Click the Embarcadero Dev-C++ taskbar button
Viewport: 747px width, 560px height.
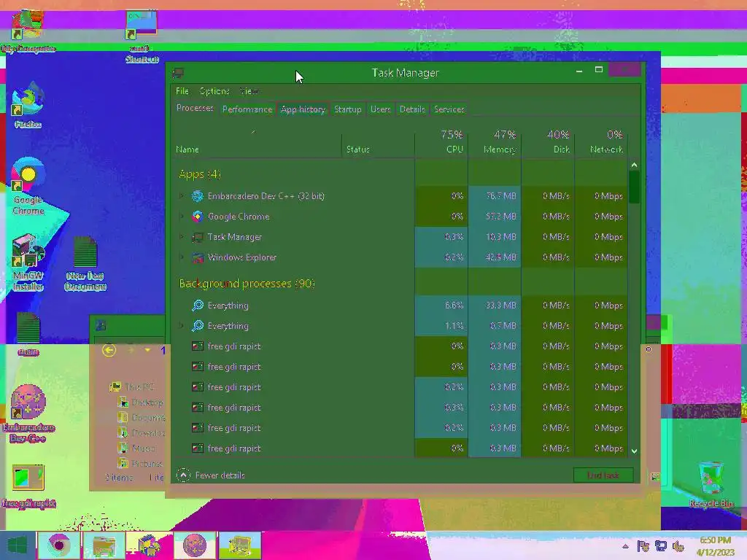point(194,545)
